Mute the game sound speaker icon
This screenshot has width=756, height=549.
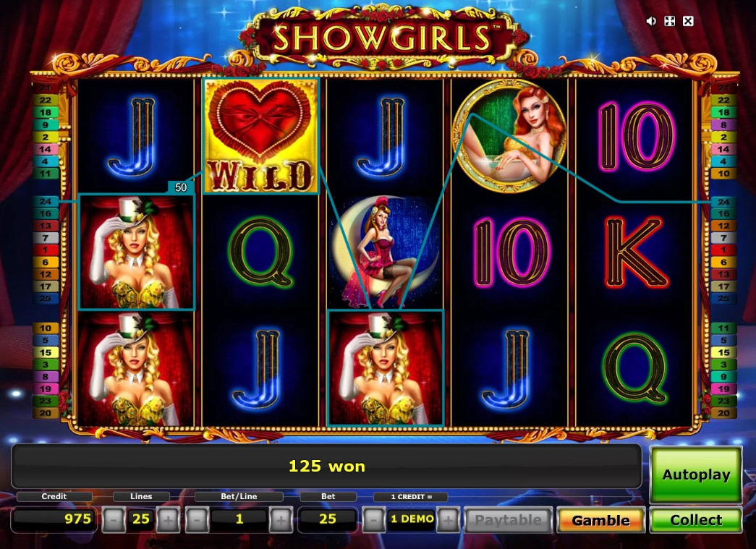(x=651, y=21)
